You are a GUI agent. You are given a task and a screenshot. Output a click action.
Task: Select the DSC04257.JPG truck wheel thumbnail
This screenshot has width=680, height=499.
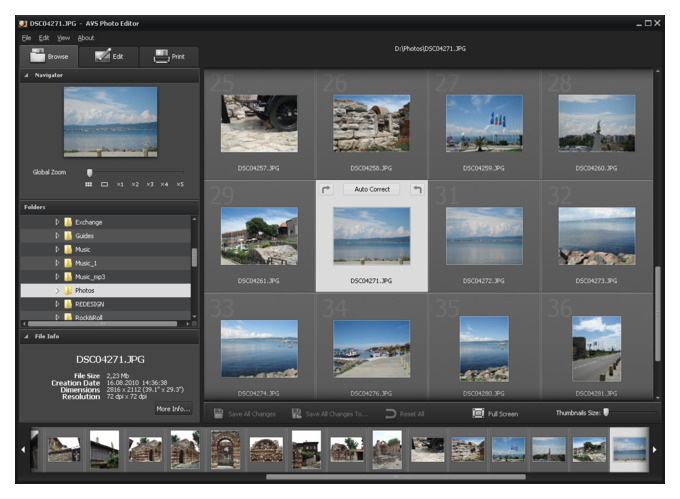tap(259, 124)
